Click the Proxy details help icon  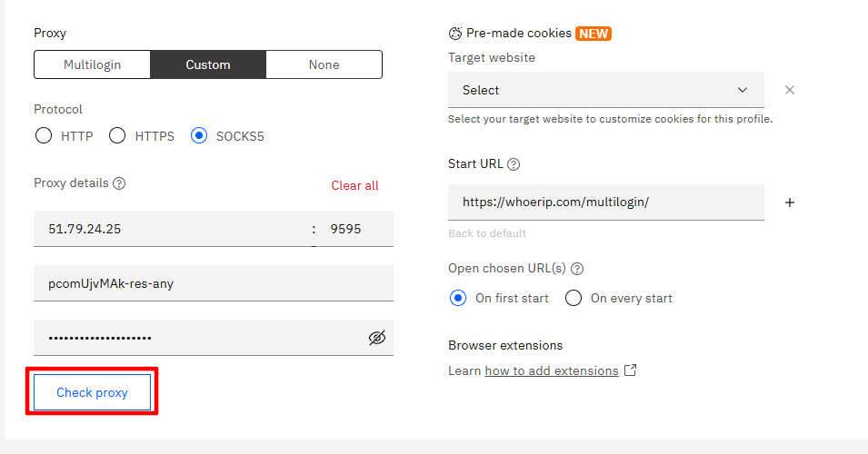(x=119, y=183)
